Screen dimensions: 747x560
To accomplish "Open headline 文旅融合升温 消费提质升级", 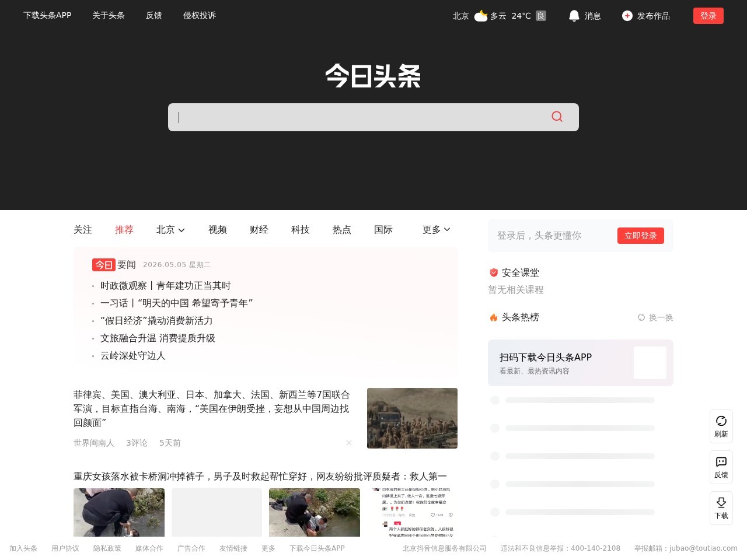I will 158,338.
